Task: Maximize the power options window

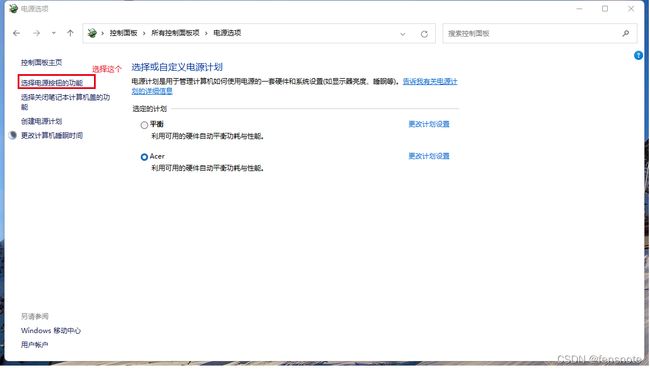Action: tap(605, 9)
